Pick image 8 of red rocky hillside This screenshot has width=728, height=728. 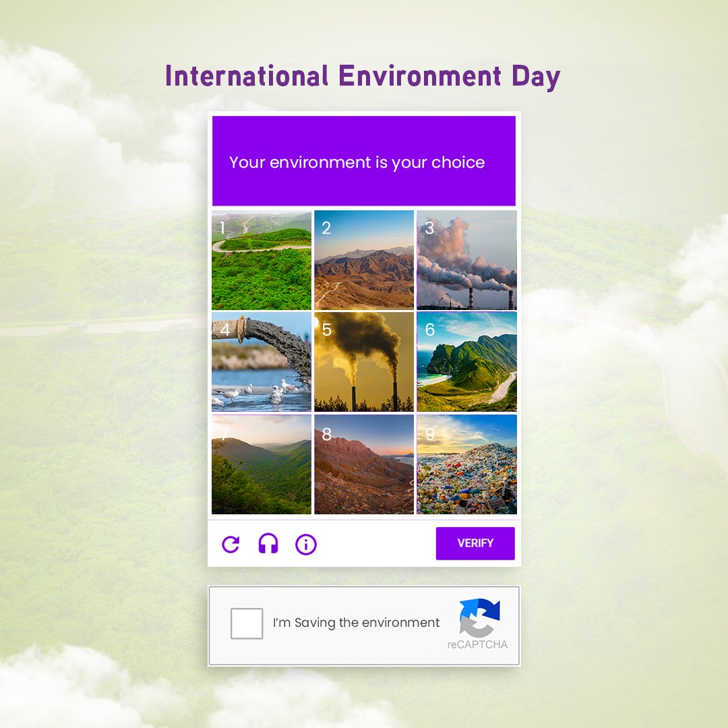point(364,464)
